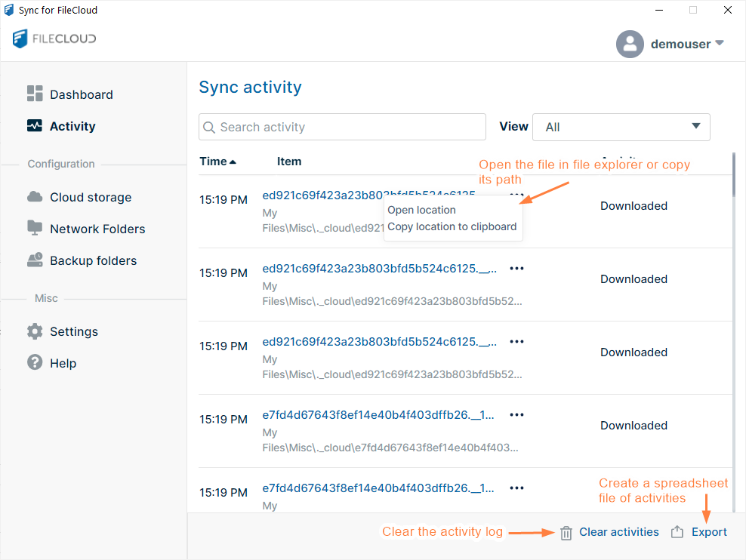The height and width of the screenshot is (560, 746).
Task: Open the Dashboard panel
Action: (81, 94)
